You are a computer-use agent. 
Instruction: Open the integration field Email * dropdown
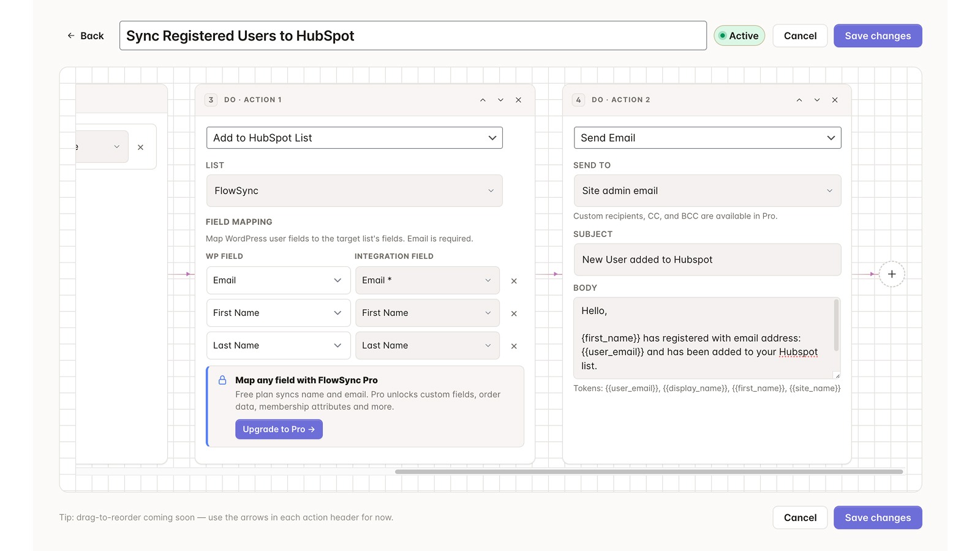pos(428,280)
